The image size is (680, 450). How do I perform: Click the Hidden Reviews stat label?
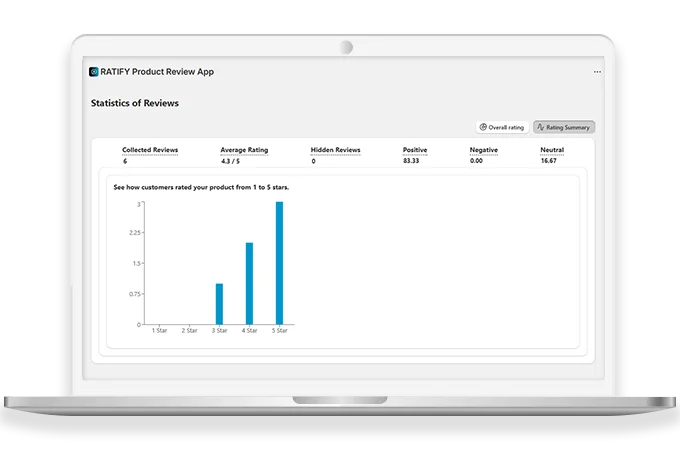tap(335, 150)
